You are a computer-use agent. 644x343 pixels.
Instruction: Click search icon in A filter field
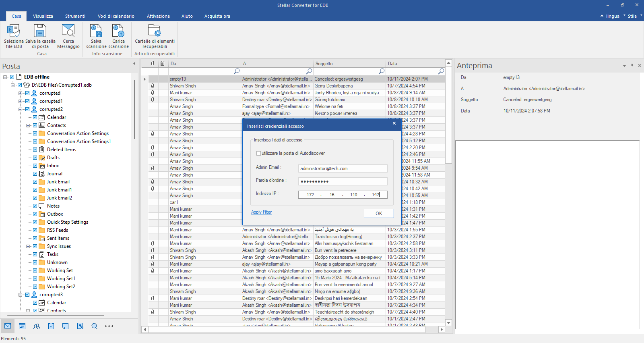pyautogui.click(x=309, y=71)
